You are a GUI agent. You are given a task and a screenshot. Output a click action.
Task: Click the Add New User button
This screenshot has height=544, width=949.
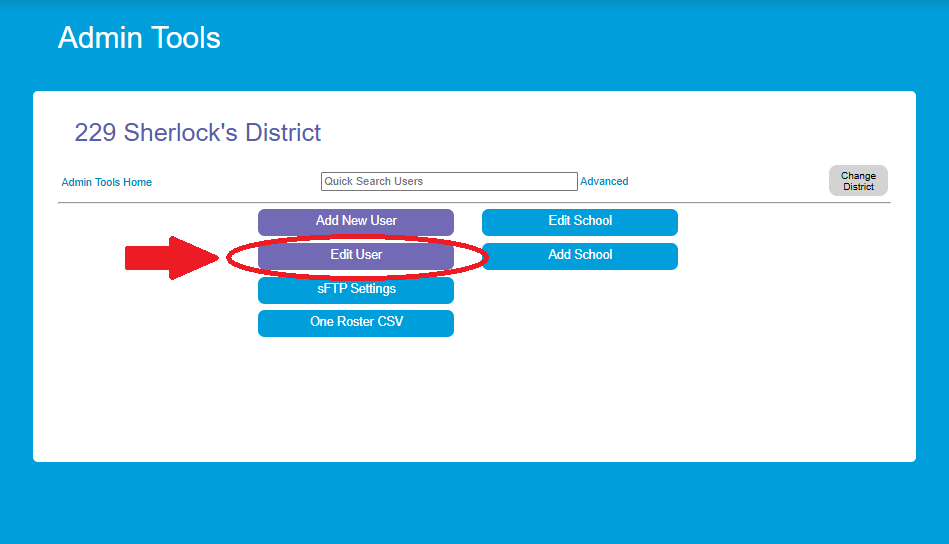point(356,222)
